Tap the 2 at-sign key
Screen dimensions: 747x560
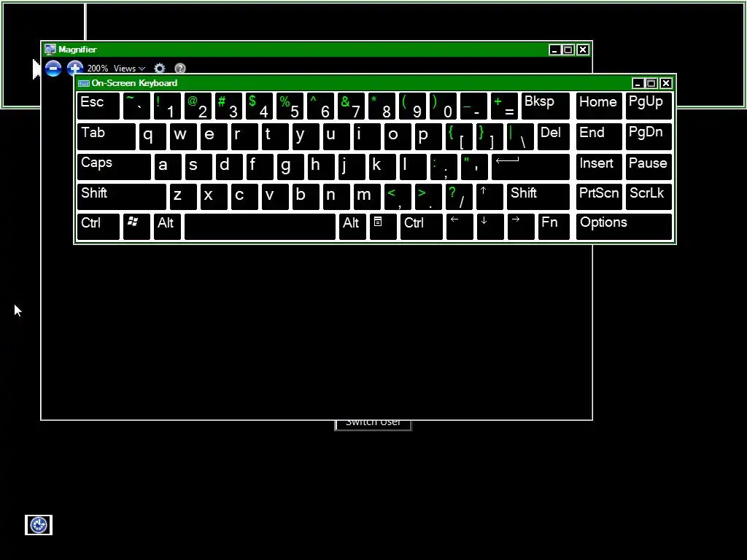198,106
